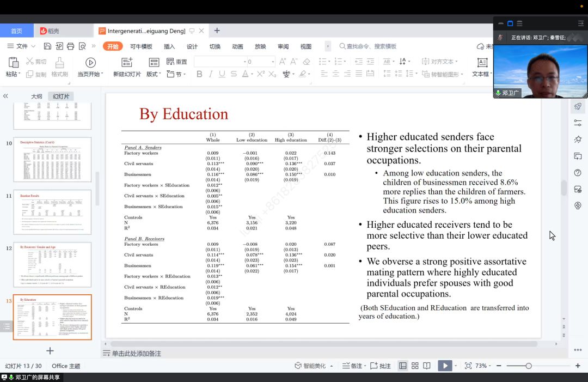Viewport: 588px width, 382px height.
Task: Click the New Slide (新建幻灯片) icon
Action: [x=127, y=63]
